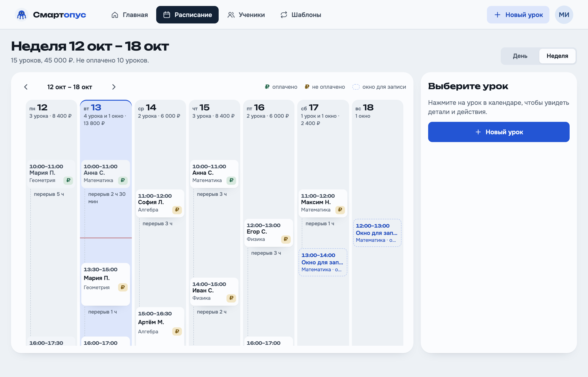588x377 pixels.
Task: Open the Расписание tab
Action: (x=187, y=15)
